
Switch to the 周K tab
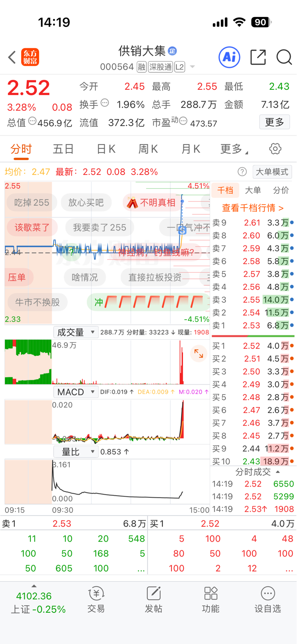click(148, 149)
